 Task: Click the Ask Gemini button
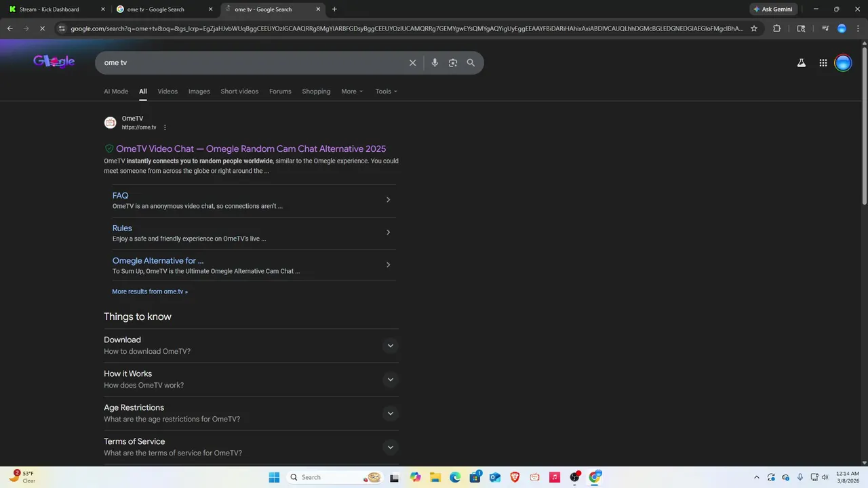773,9
